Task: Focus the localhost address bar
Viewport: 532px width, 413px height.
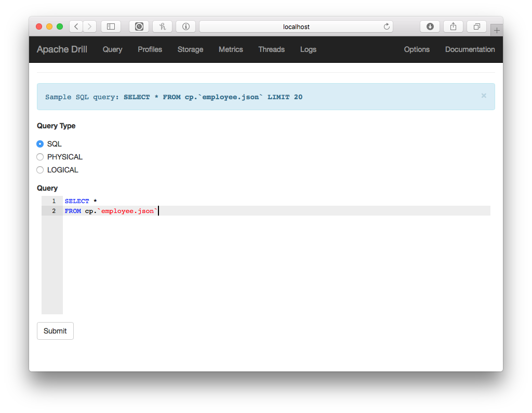Action: [x=296, y=26]
